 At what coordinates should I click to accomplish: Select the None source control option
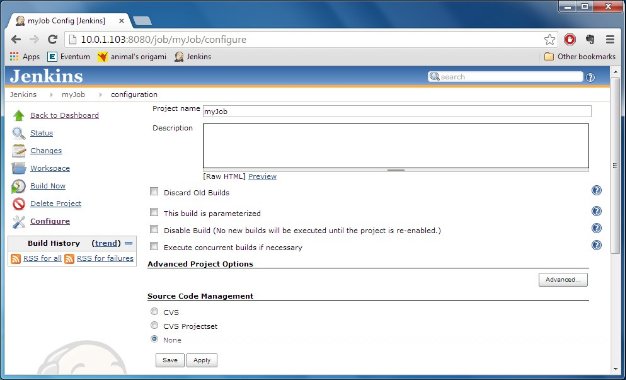(154, 339)
